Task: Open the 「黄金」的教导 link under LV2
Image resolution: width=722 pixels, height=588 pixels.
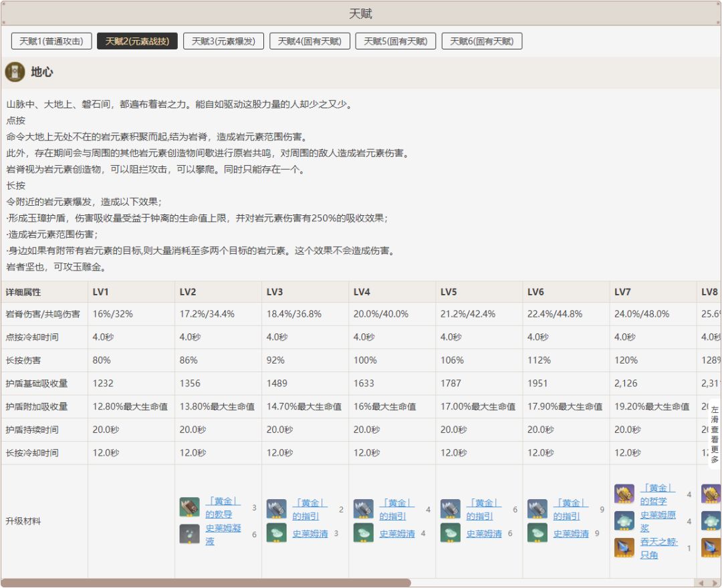Action: (223, 507)
